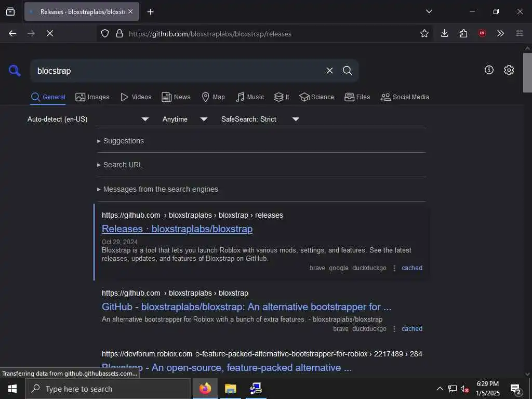Stop loading the page
Screen dimensions: 532x399
50,33
